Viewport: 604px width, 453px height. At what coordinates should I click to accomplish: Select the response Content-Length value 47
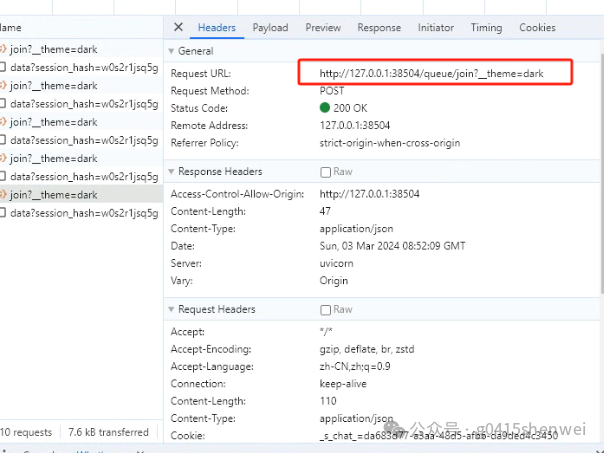click(325, 211)
